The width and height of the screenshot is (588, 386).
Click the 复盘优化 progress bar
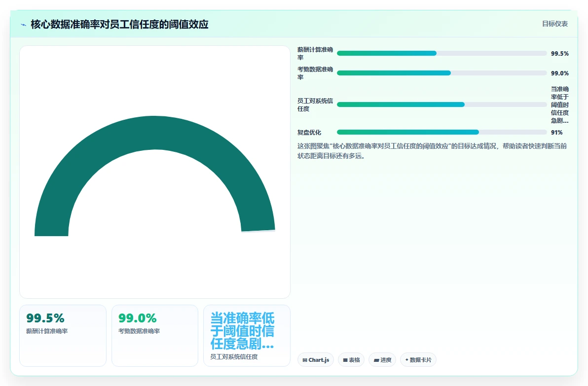(442, 132)
